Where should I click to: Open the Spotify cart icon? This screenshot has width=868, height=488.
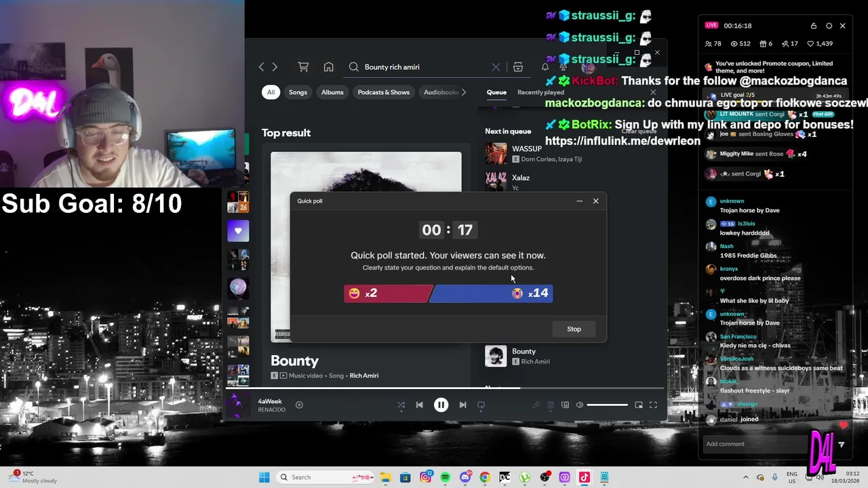[303, 67]
